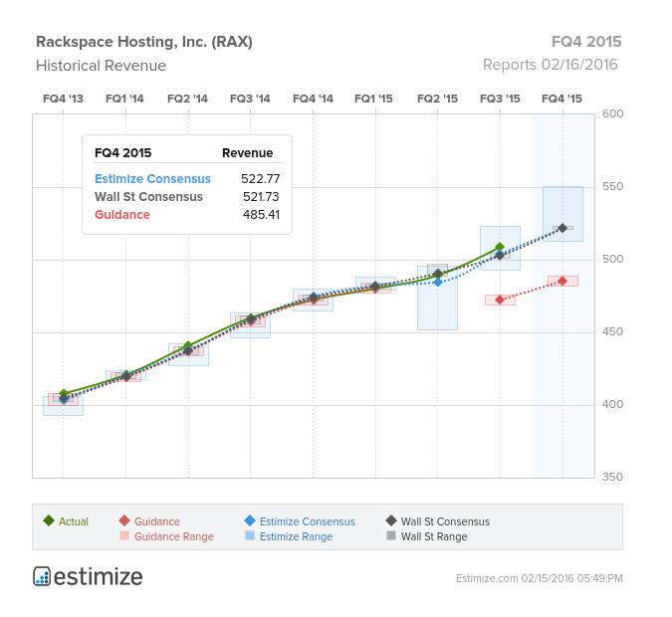This screenshot has width=672, height=617.
Task: Select the FQ2 '15 axis label
Action: (437, 99)
